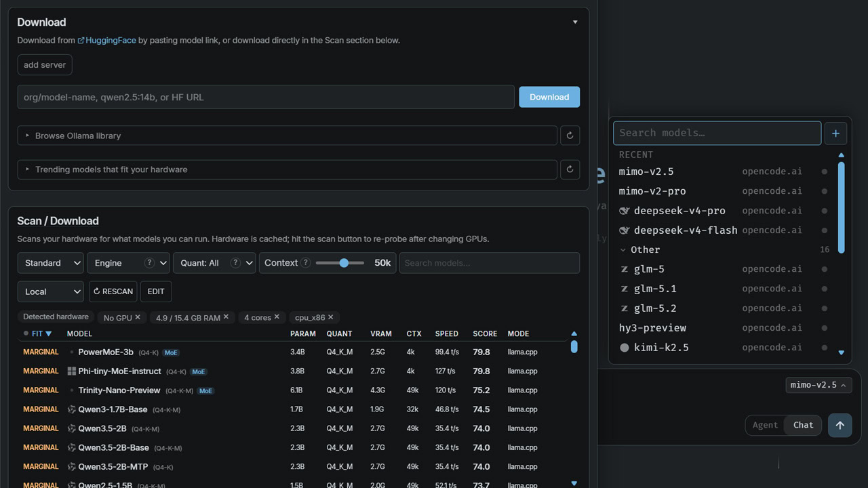Image resolution: width=868 pixels, height=488 pixels.
Task: Sort by the QUANT column header
Action: point(339,333)
